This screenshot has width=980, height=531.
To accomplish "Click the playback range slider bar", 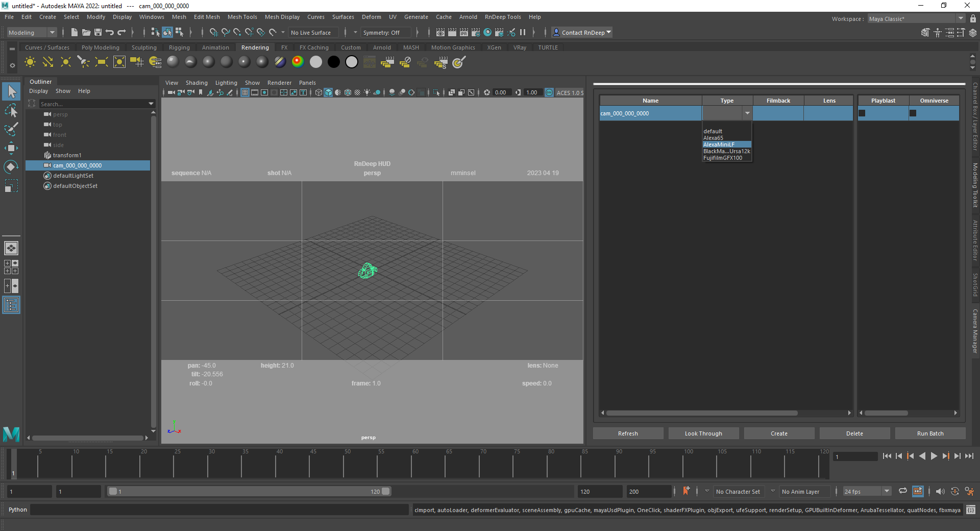I will pyautogui.click(x=249, y=491).
